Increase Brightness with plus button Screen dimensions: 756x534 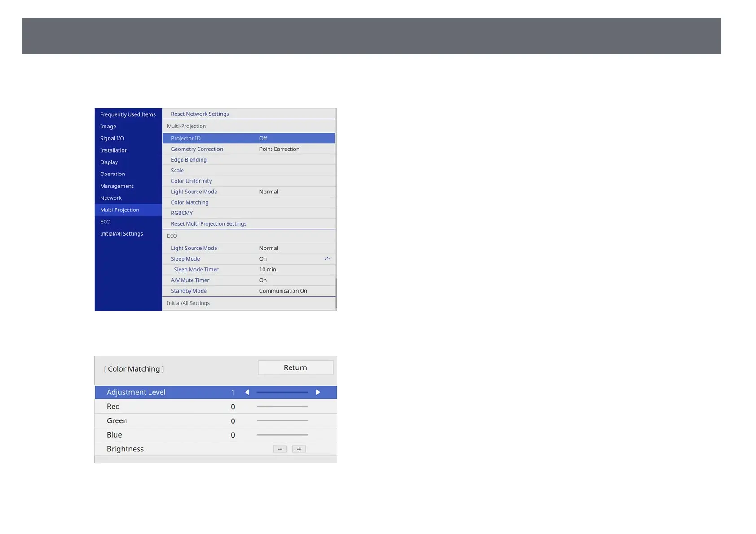click(x=299, y=449)
